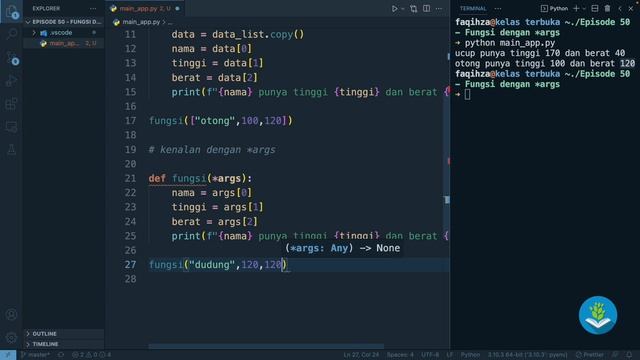
Task: Open the remote window status bar button
Action: click(8, 355)
